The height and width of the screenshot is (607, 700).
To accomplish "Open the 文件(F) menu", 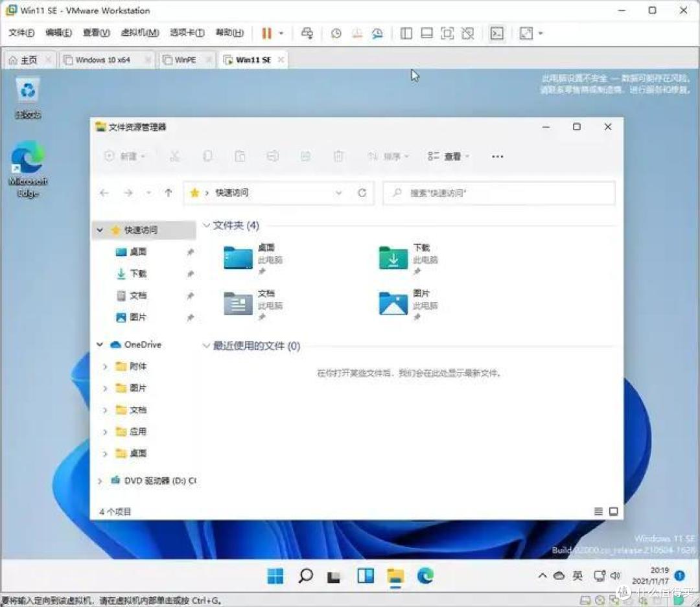I will click(21, 32).
